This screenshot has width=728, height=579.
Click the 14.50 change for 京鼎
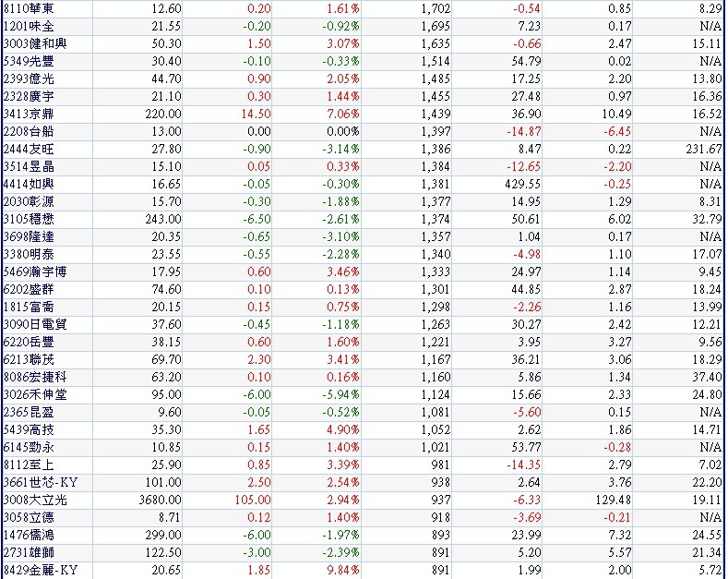[256, 114]
